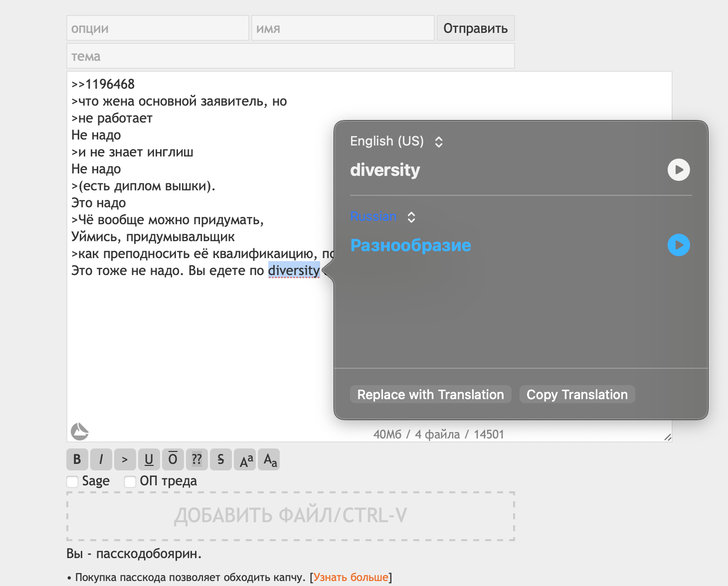This screenshot has width=728, height=586.
Task: Click the highlighted word diversity in the text
Action: pyautogui.click(x=294, y=271)
